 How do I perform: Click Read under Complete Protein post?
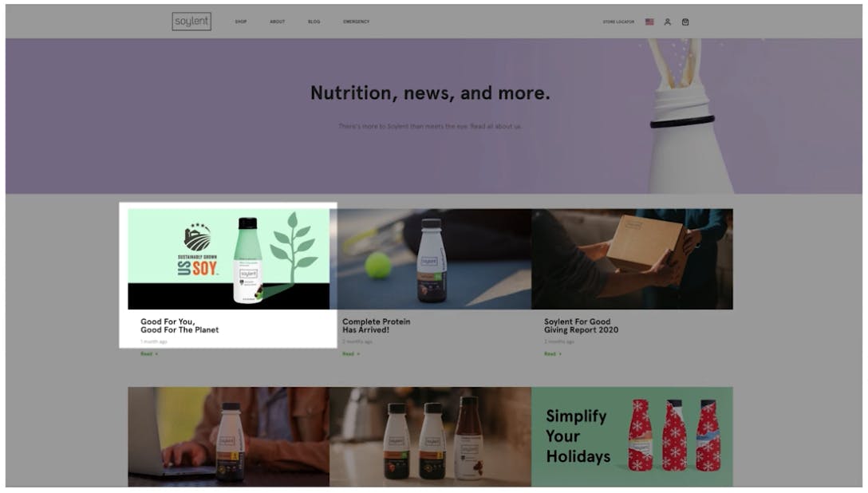click(351, 353)
